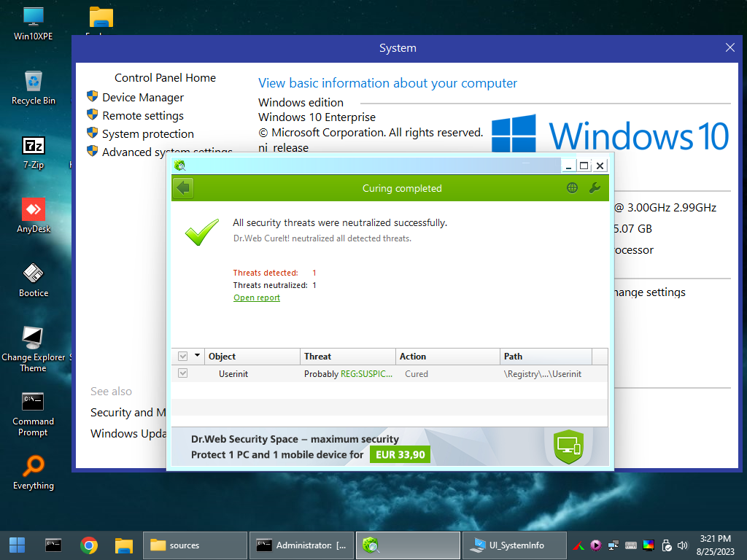Close the System window

pyautogui.click(x=729, y=47)
